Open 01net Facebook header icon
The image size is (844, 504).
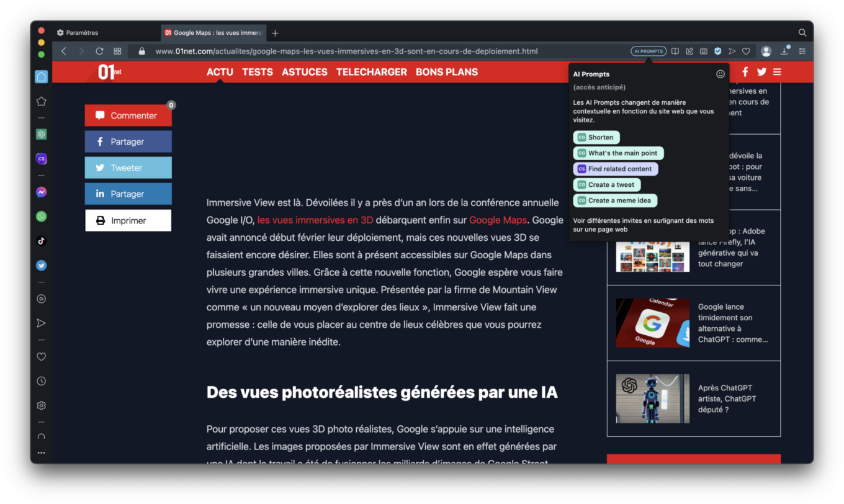click(x=745, y=72)
